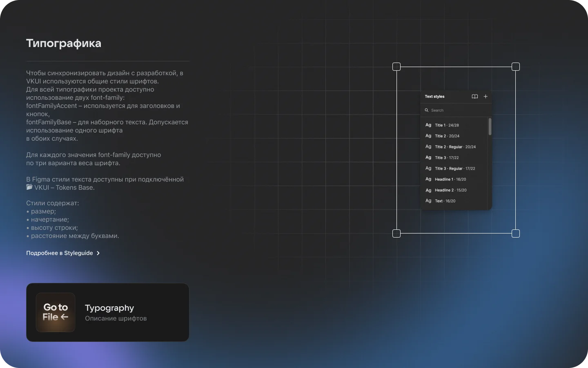This screenshot has width=588, height=368.
Task: Click the Ag preview icon beside Text 16/20
Action: (x=428, y=201)
